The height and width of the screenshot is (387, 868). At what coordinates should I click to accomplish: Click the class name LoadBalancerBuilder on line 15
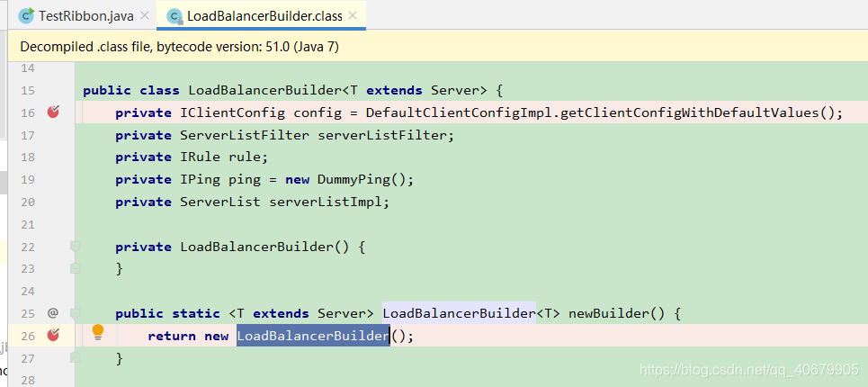(x=265, y=90)
